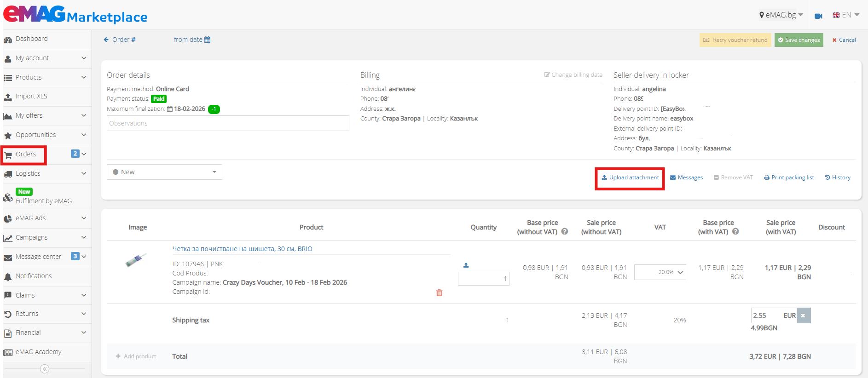Image resolution: width=868 pixels, height=378 pixels.
Task: Click the Opportunities star icon
Action: [8, 136]
